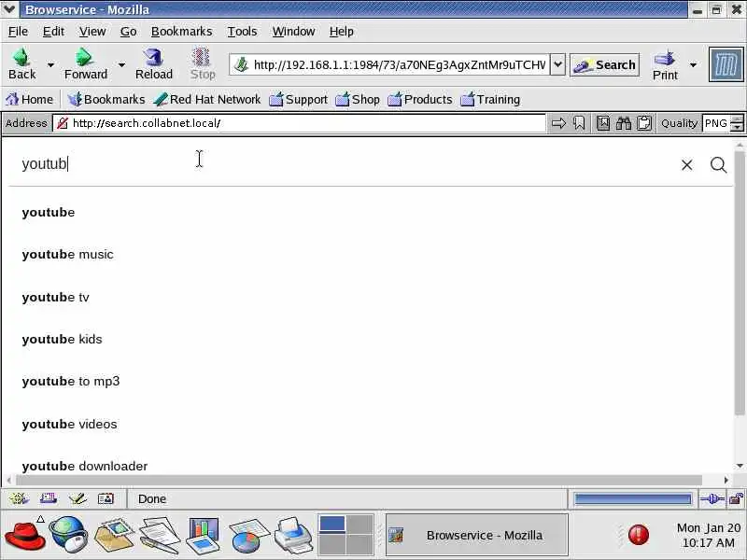747x560 pixels.
Task: Click the horizontal scrollbar thumb
Action: 359,480
